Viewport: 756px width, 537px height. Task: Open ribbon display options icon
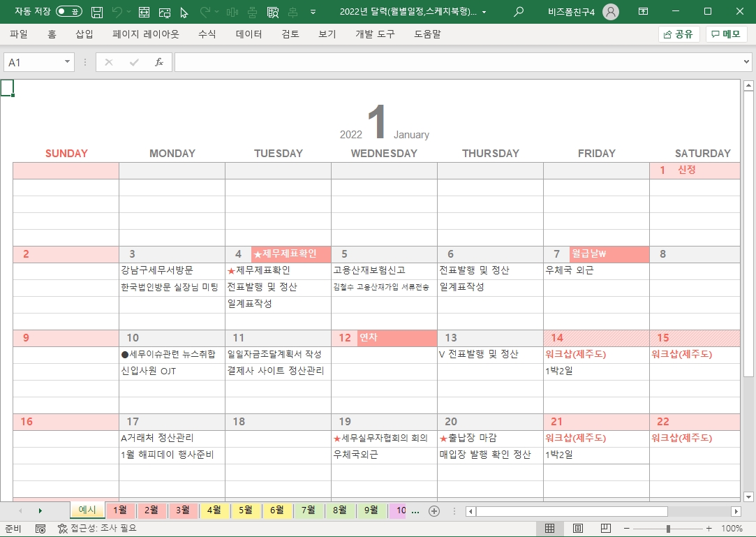643,12
